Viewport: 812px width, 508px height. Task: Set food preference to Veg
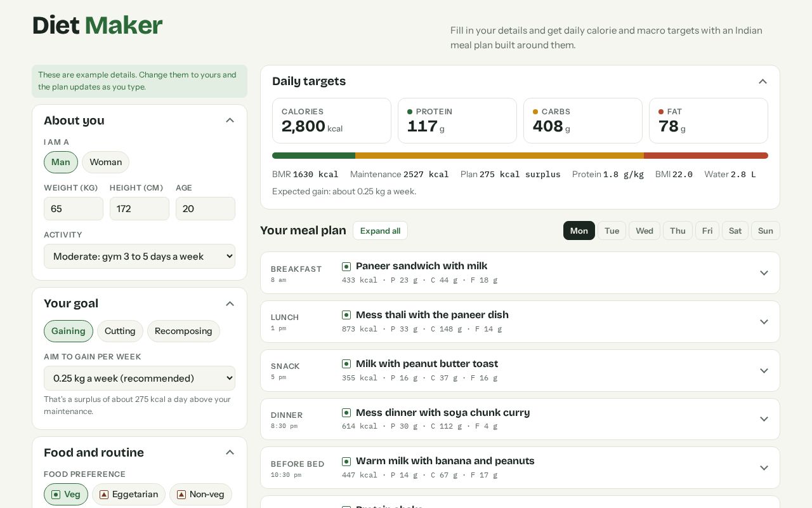pyautogui.click(x=66, y=494)
